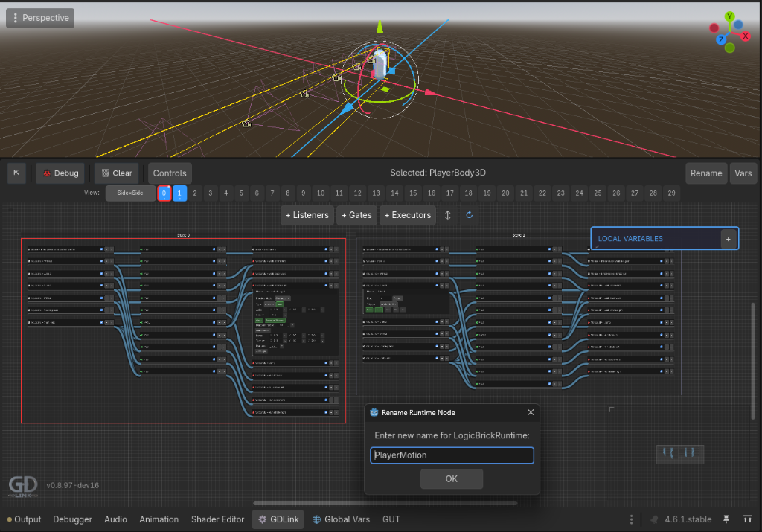Switch to the Shader Editor tab
Image resolution: width=762 pixels, height=532 pixels.
click(x=217, y=519)
